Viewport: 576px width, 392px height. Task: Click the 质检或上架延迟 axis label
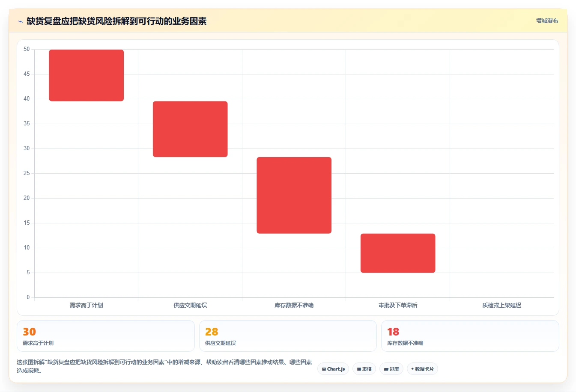tap(501, 305)
